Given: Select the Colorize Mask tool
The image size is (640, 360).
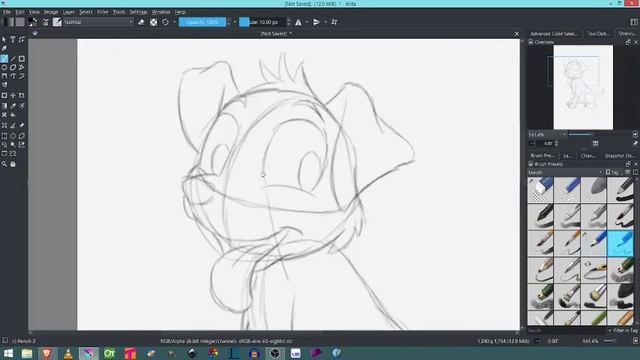Looking at the screenshot, I should point(22,106).
